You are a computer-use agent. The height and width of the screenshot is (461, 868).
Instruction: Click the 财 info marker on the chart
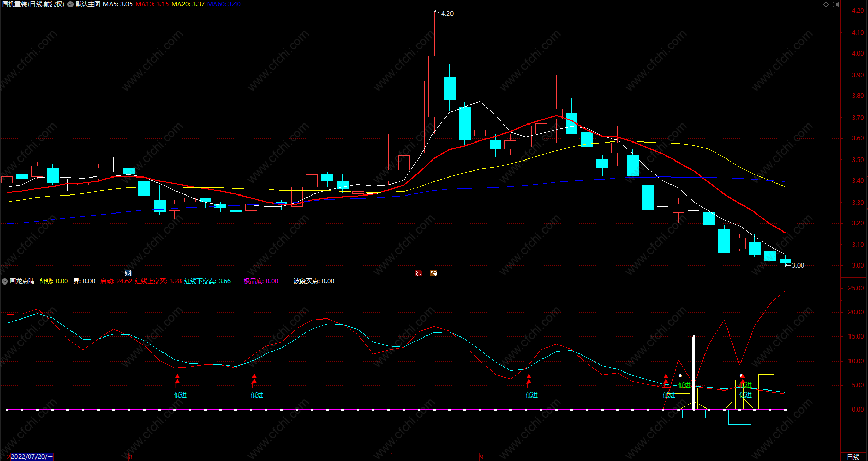(128, 273)
